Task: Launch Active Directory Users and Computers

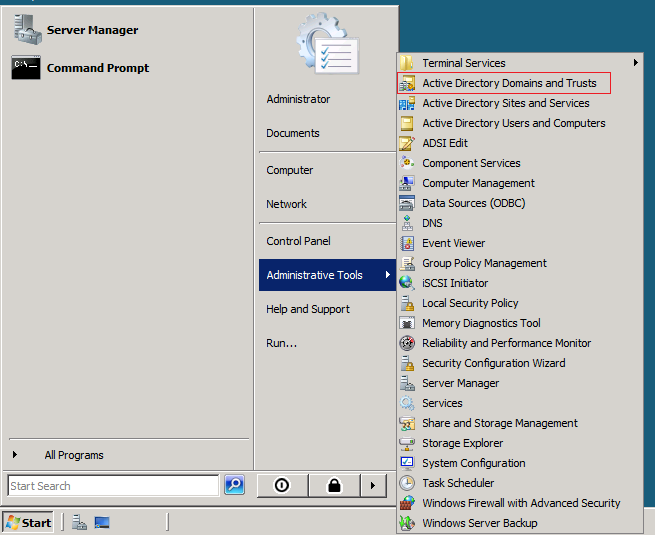Action: pos(514,123)
